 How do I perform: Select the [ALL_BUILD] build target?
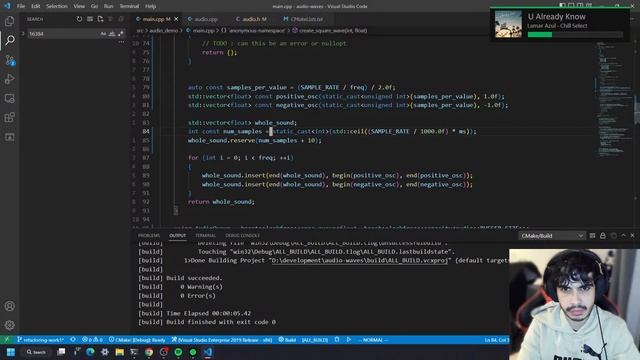[315, 340]
